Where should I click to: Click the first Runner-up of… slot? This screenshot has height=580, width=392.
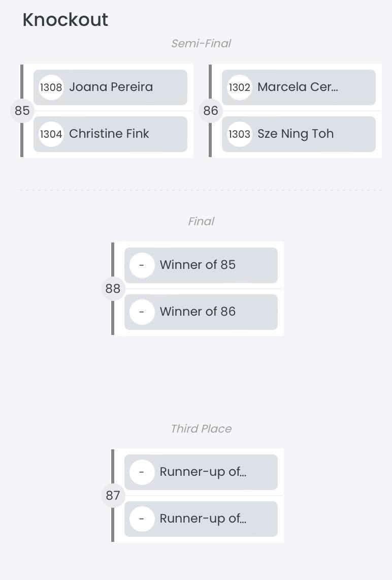(203, 472)
